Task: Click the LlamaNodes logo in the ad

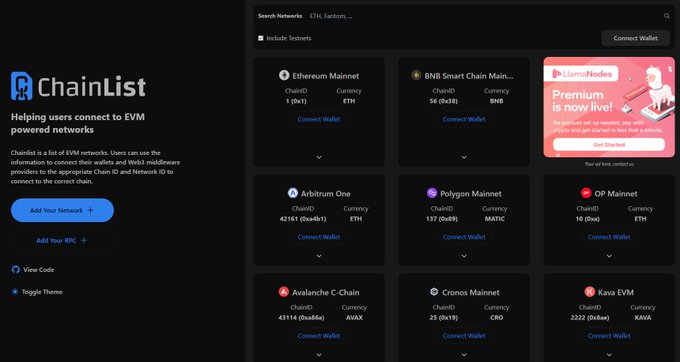Action: click(582, 74)
